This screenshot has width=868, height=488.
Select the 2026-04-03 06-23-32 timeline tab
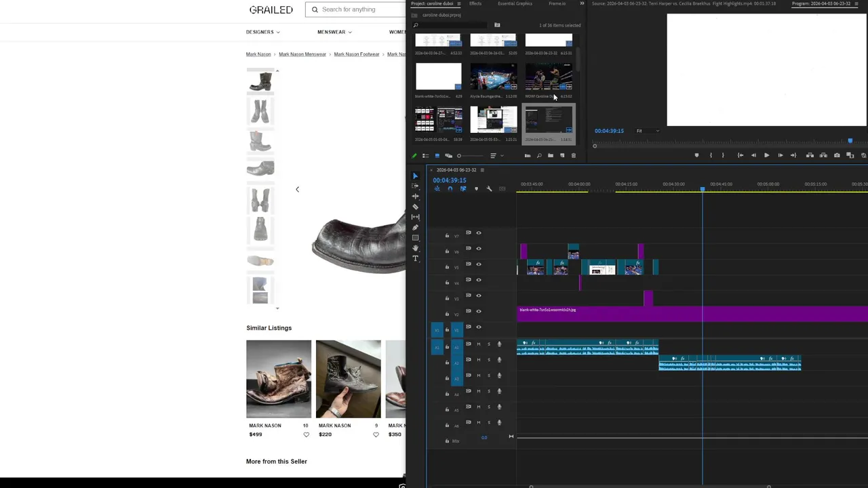coord(456,170)
